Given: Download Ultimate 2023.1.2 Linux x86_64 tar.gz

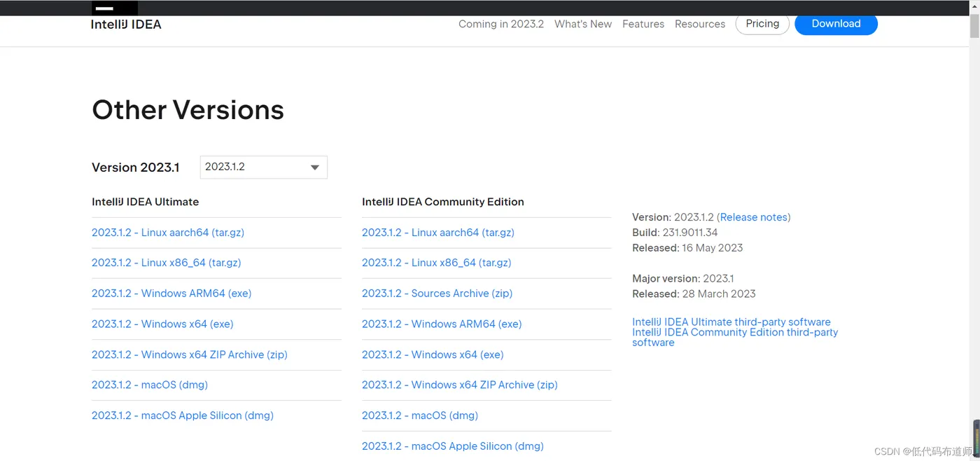Looking at the screenshot, I should tap(167, 263).
